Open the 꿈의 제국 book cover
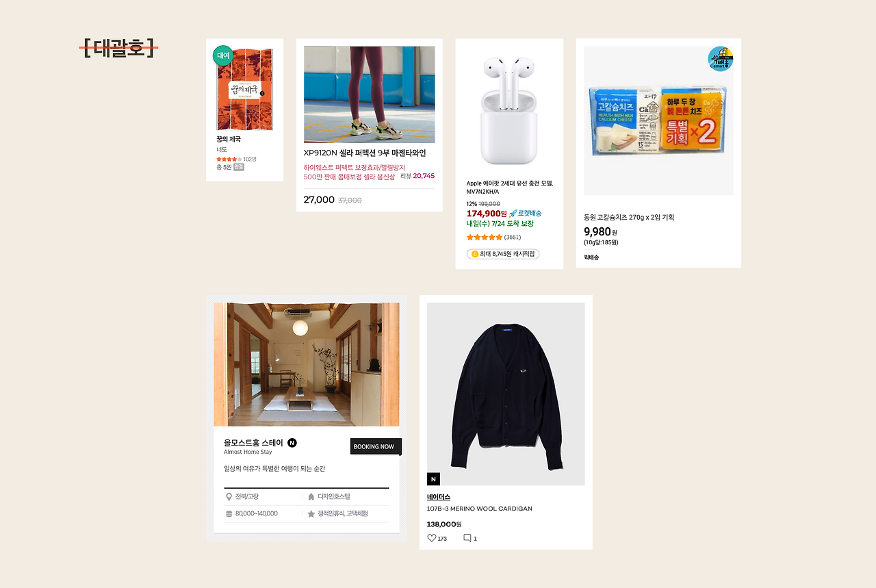 click(x=244, y=89)
